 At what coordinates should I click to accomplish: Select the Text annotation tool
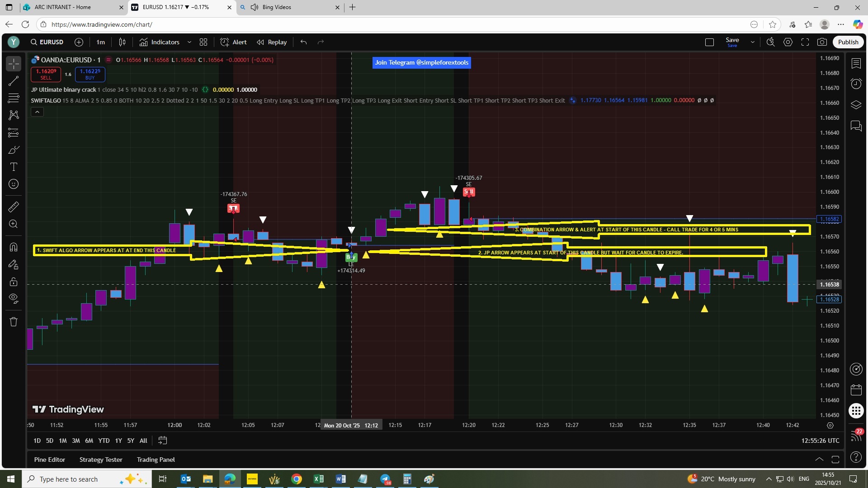(14, 167)
